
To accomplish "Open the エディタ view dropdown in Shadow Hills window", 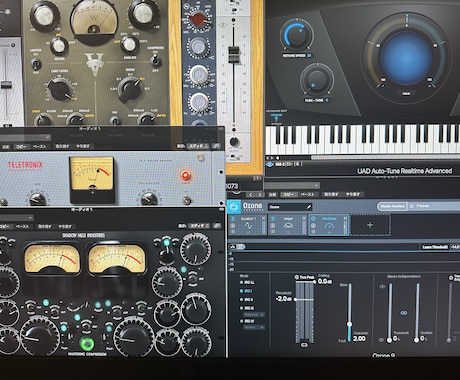I will [x=199, y=226].
